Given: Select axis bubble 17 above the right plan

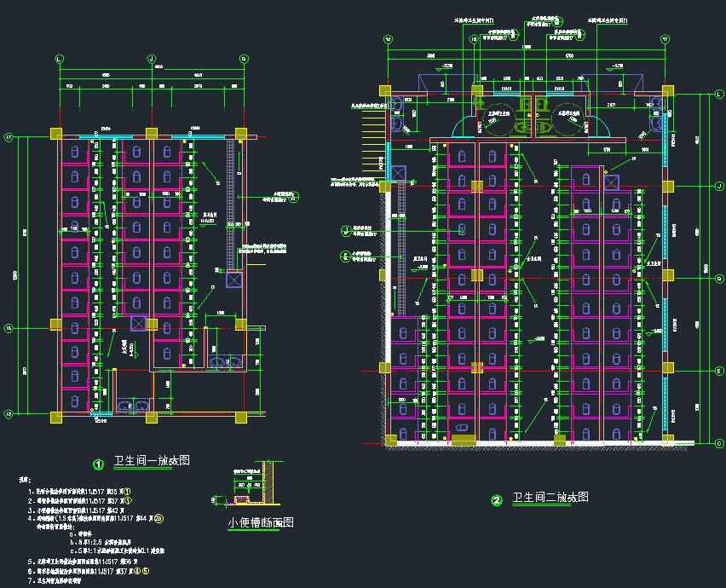Looking at the screenshot, I should coord(665,39).
